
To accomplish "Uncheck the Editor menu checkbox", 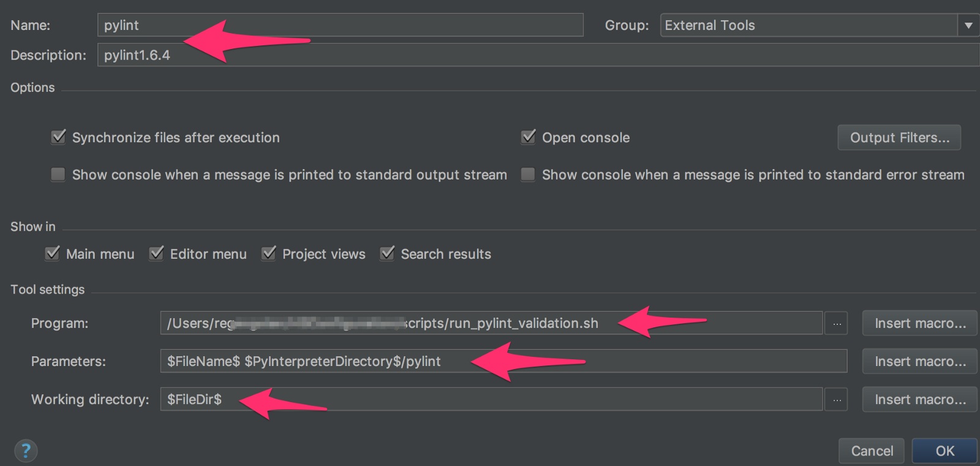I will [157, 253].
